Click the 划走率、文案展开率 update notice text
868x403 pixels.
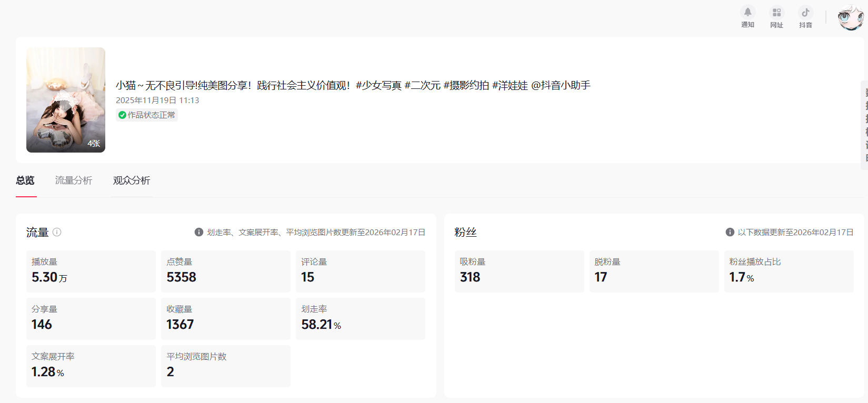tap(316, 232)
